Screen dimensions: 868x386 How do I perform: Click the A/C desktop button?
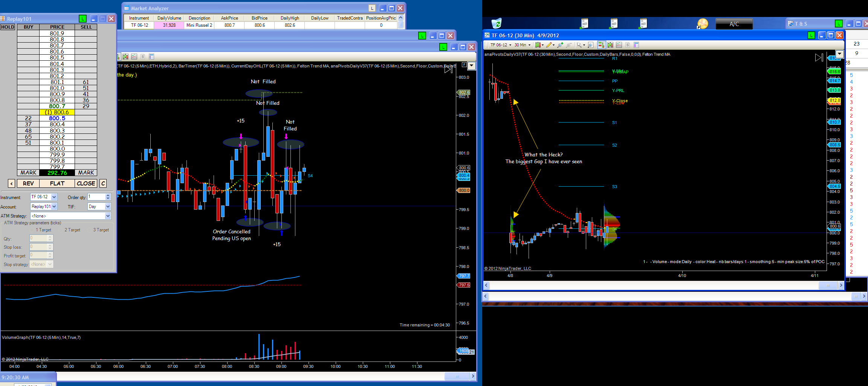pyautogui.click(x=734, y=24)
